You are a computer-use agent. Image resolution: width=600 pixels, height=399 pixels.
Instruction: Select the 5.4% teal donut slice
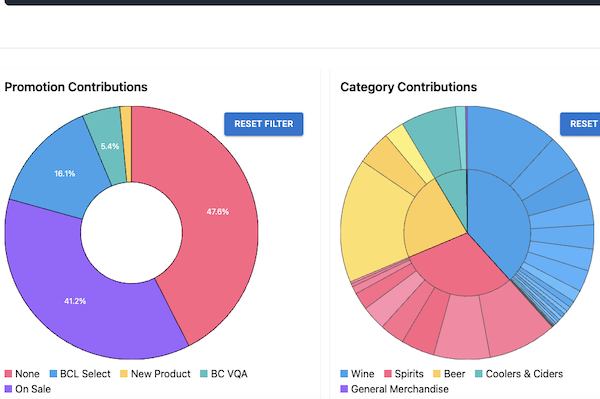[x=109, y=147]
